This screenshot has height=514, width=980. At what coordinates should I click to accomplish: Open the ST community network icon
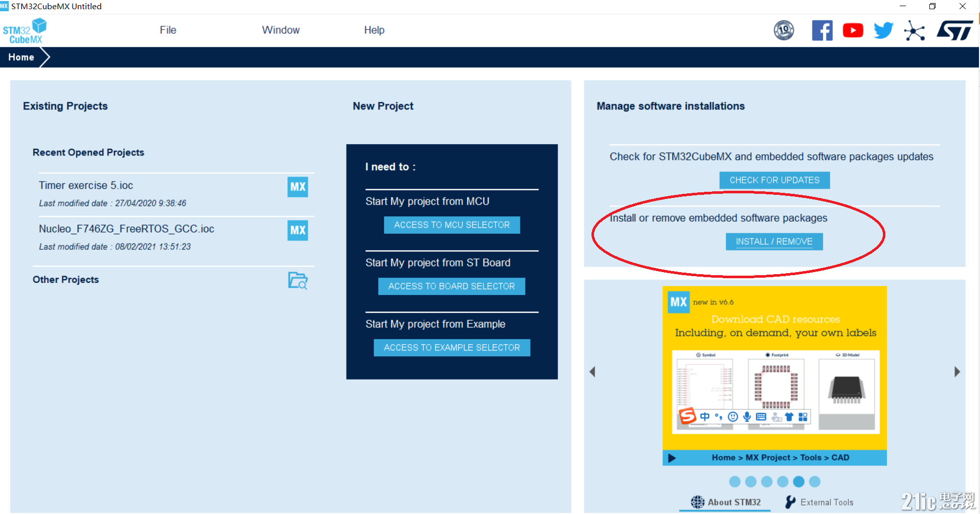point(914,31)
